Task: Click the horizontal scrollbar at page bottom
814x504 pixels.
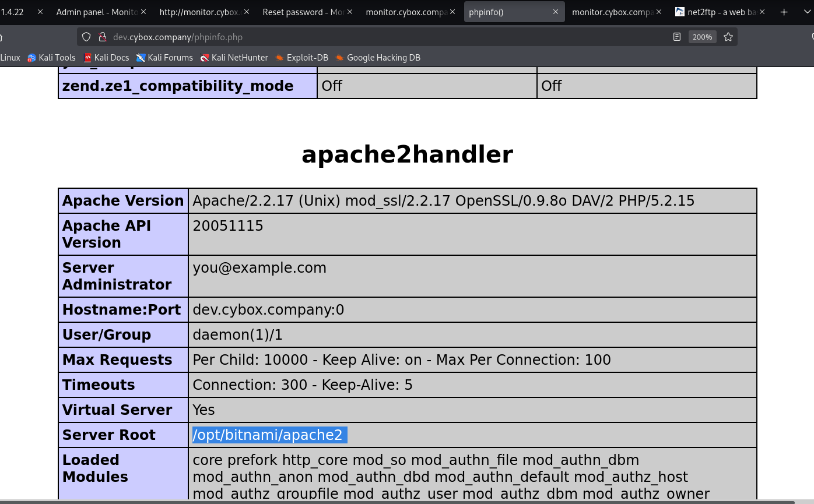Action: pos(397,502)
